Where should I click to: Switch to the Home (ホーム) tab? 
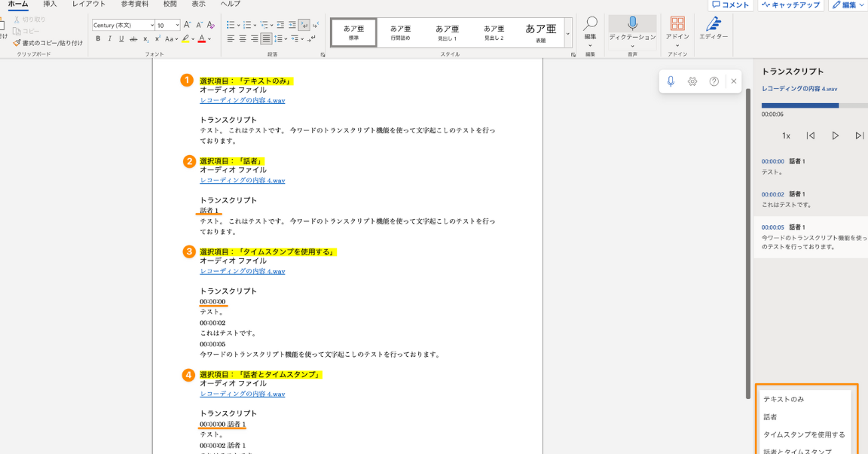tap(18, 4)
